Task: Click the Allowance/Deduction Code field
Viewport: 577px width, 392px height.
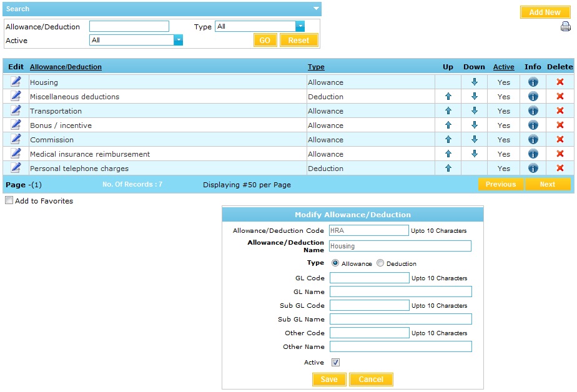Action: coord(368,230)
